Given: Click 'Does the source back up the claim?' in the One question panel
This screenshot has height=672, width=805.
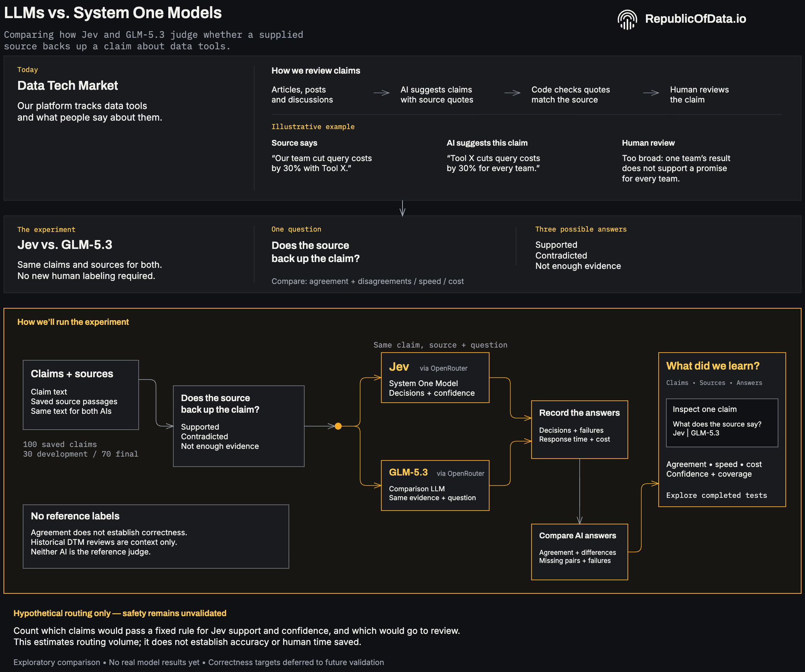Looking at the screenshot, I should 315,252.
